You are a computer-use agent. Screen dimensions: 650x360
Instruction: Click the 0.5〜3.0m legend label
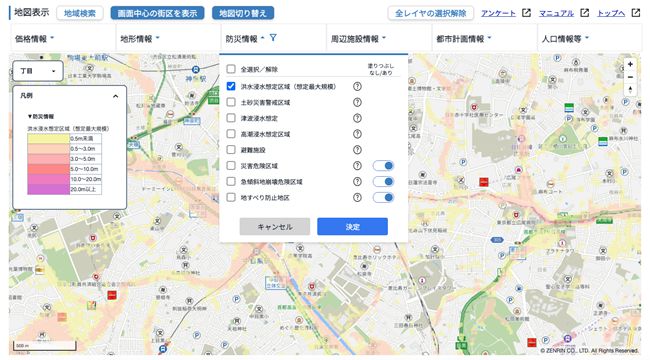[83, 149]
